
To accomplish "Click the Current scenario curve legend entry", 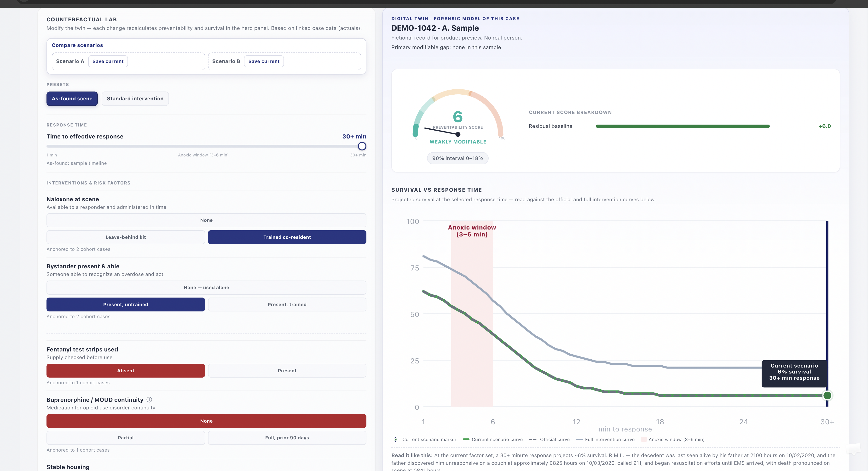I will point(493,440).
